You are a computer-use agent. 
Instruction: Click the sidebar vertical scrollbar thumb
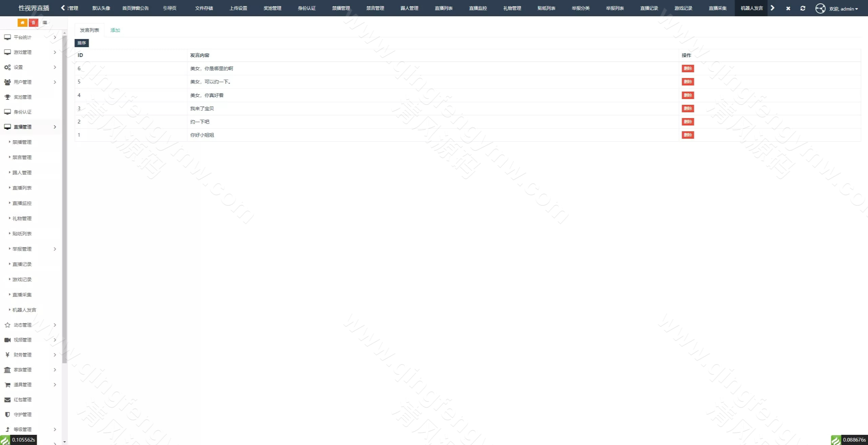tap(64, 199)
